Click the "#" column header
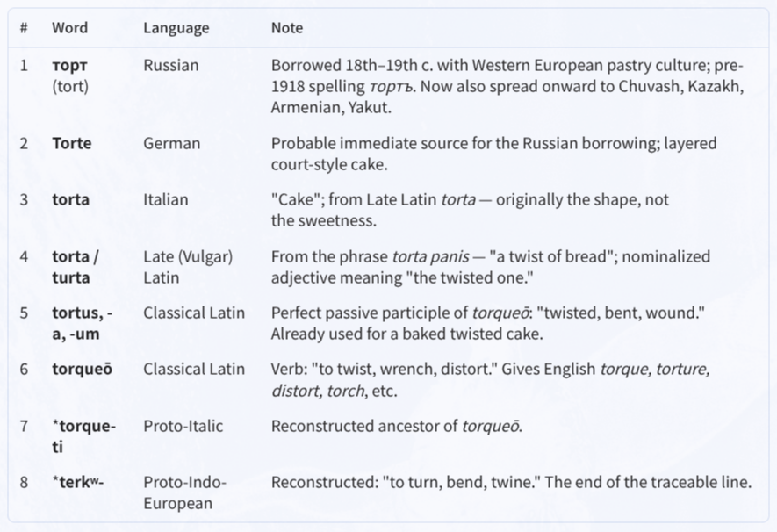777x532 pixels. [24, 28]
